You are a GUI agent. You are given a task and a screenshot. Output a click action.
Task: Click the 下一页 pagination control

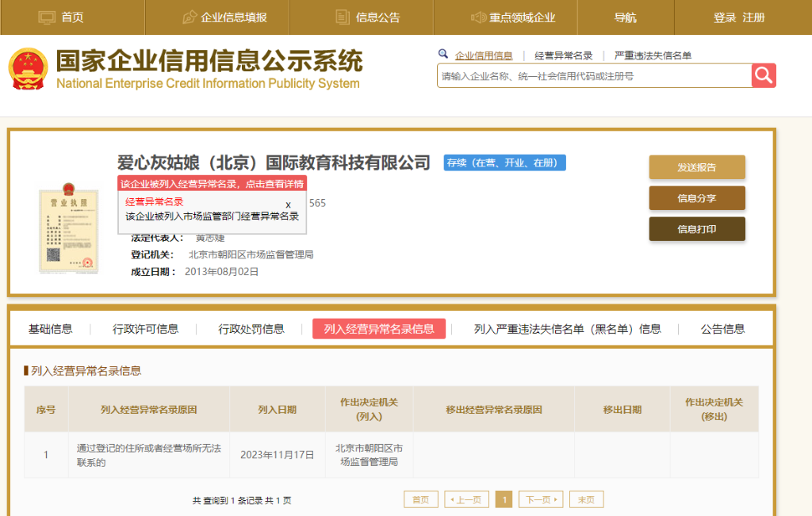point(541,499)
